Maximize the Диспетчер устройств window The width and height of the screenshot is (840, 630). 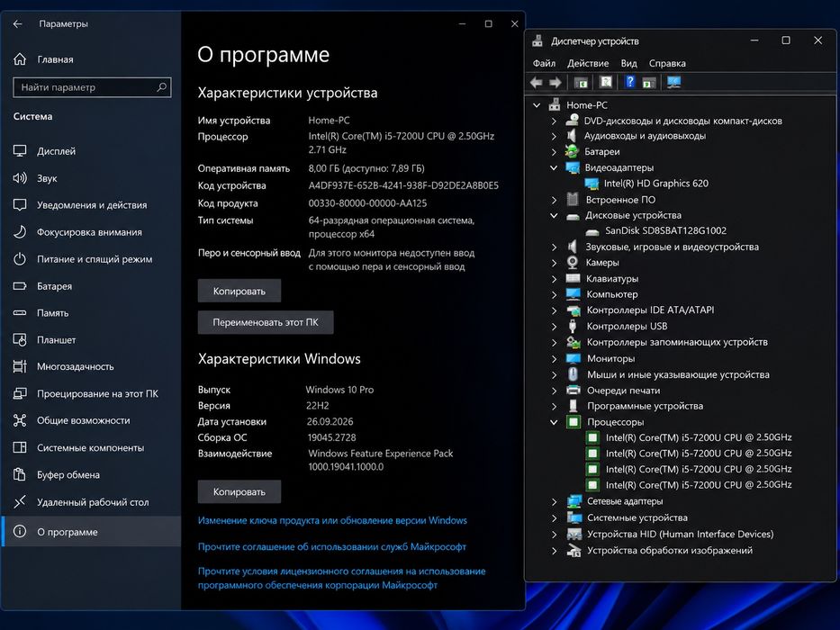pos(786,40)
